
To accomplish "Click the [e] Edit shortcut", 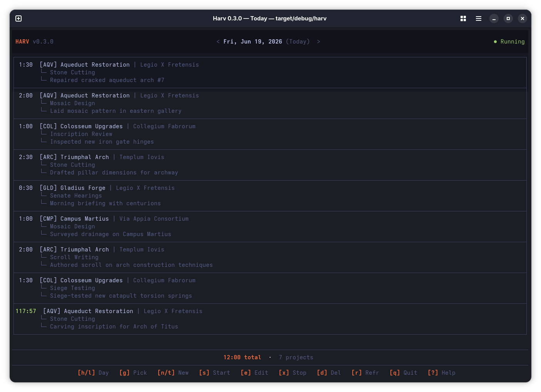I will 255,373.
